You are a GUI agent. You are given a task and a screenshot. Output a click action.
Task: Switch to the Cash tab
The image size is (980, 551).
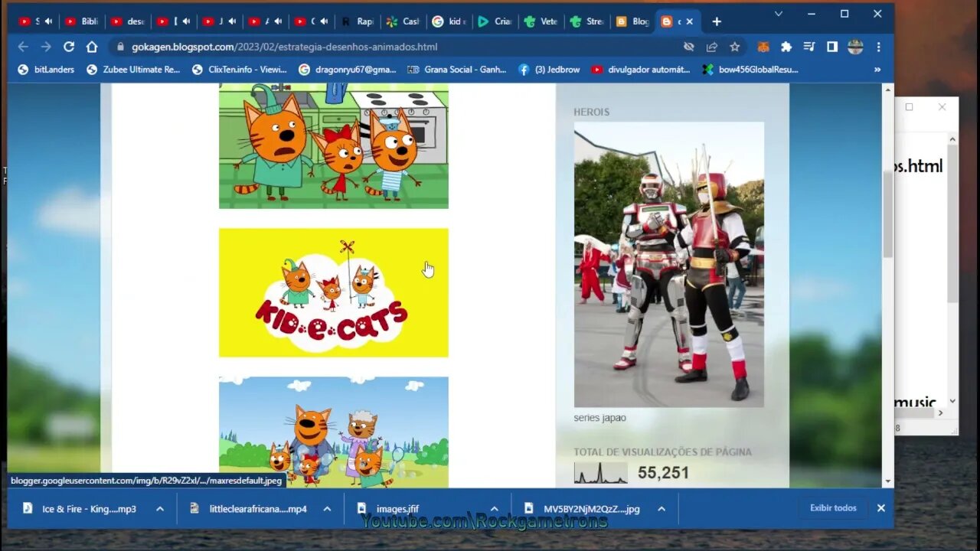(403, 21)
